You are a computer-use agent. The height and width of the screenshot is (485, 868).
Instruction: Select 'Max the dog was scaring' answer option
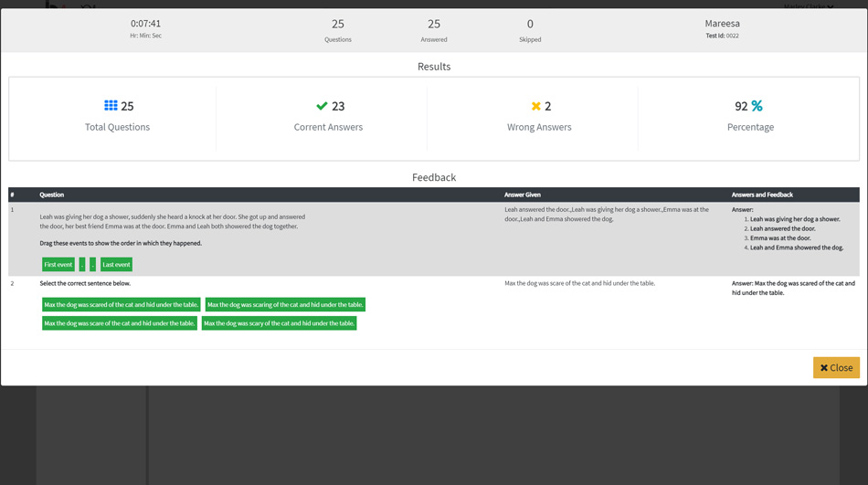pyautogui.click(x=285, y=305)
